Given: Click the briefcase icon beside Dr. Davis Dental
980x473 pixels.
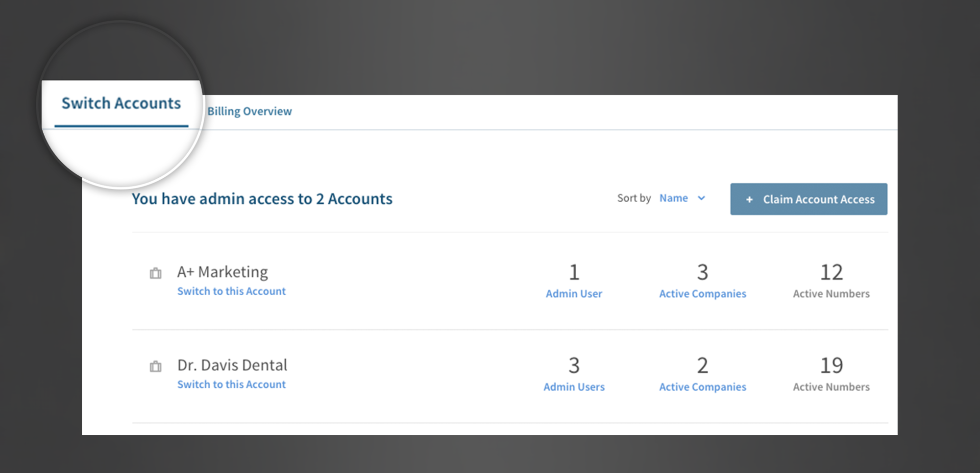Looking at the screenshot, I should 155,366.
